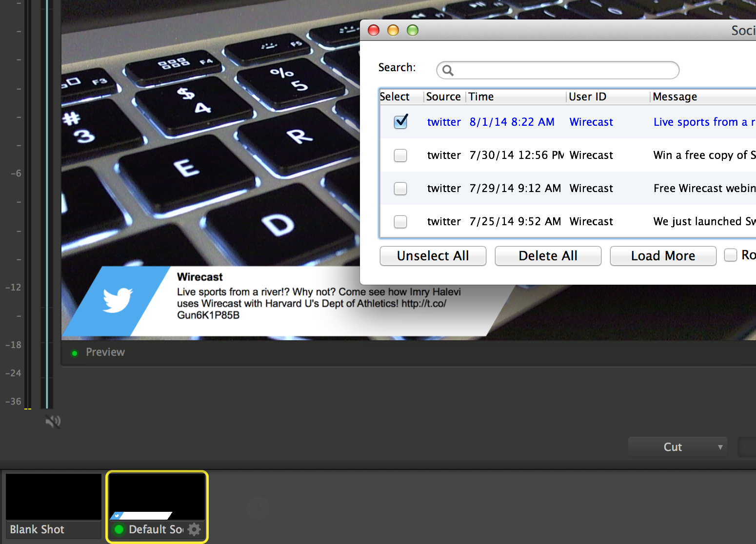Click twitter source in 7/30/14 row

444,155
